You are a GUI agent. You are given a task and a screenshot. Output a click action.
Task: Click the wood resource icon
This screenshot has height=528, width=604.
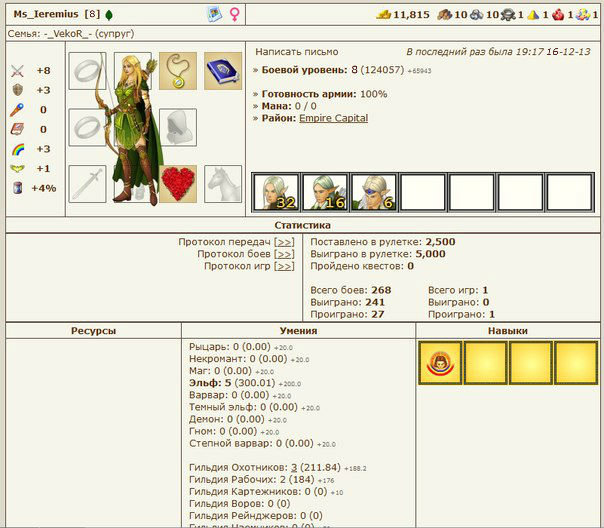(x=445, y=15)
